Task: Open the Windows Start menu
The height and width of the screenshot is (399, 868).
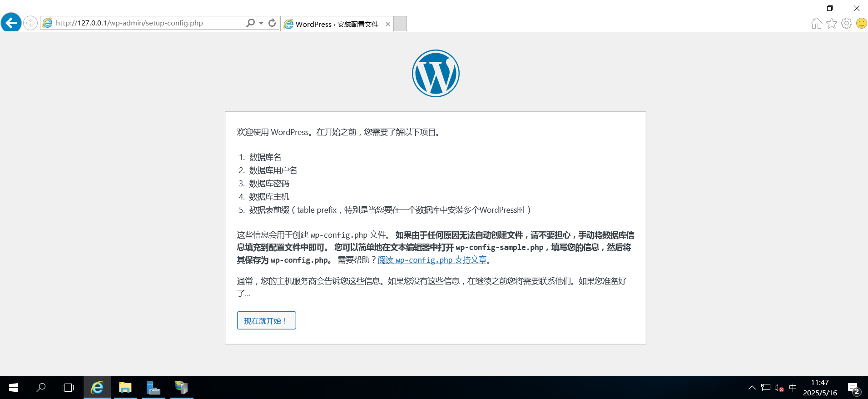Action: click(14, 388)
